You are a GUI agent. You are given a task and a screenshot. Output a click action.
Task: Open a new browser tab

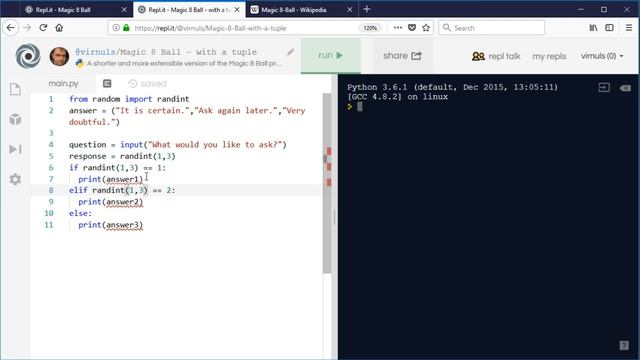pos(367,9)
